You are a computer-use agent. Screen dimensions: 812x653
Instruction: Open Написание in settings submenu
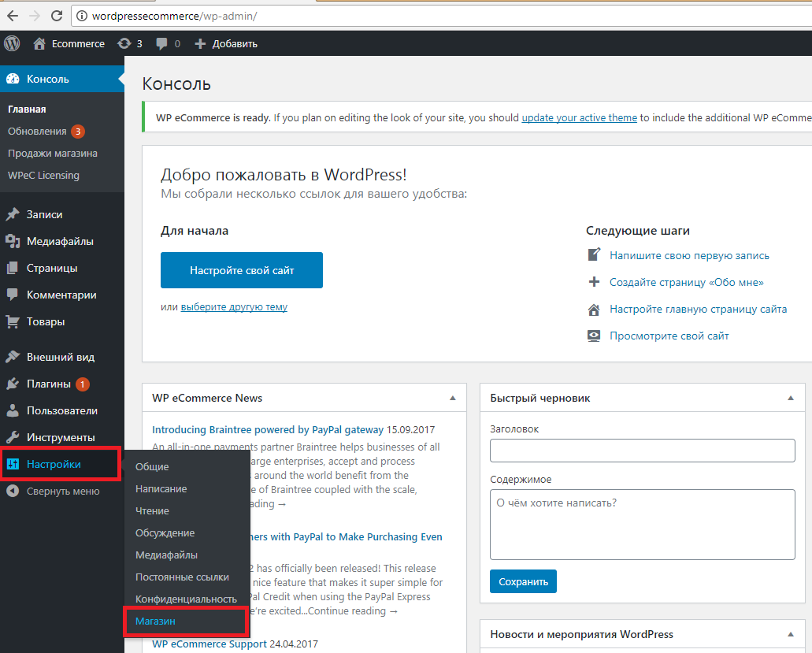(x=161, y=489)
